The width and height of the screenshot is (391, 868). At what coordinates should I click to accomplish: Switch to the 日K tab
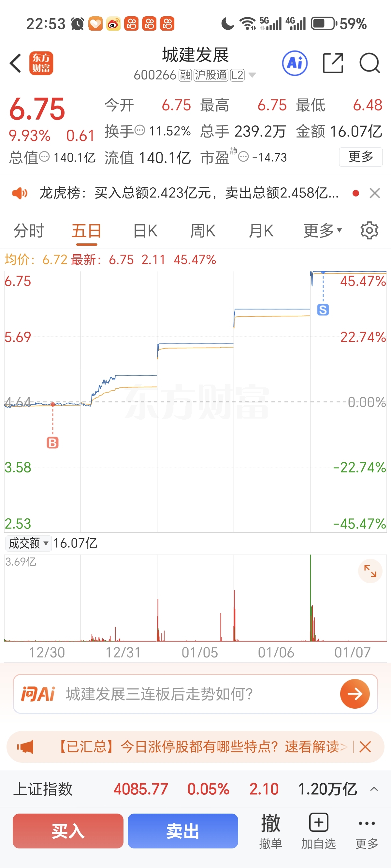pyautogui.click(x=145, y=231)
